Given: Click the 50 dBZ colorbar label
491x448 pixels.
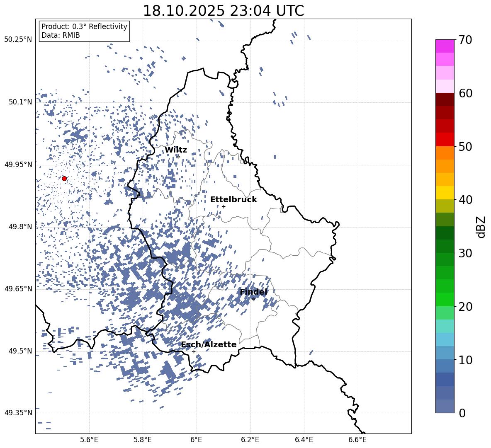Looking at the screenshot, I should click(465, 146).
